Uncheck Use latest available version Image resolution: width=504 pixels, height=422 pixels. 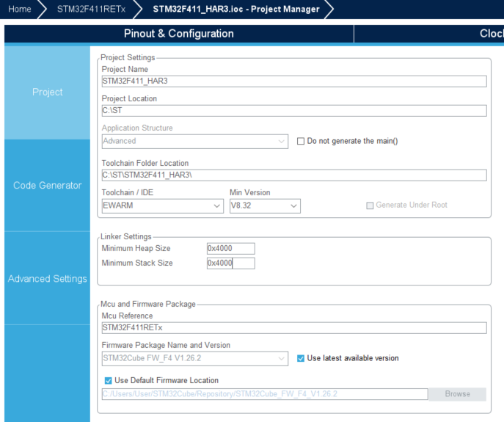pos(301,358)
